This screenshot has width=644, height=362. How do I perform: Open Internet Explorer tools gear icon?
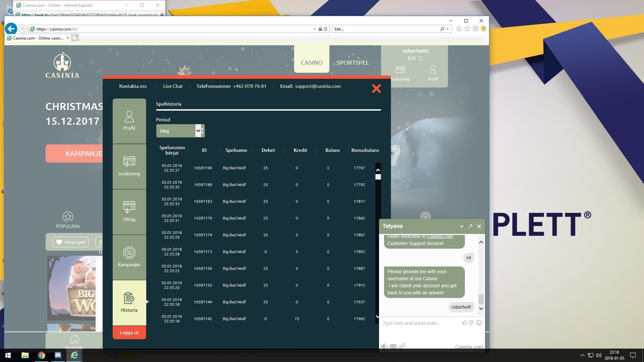tap(476, 29)
